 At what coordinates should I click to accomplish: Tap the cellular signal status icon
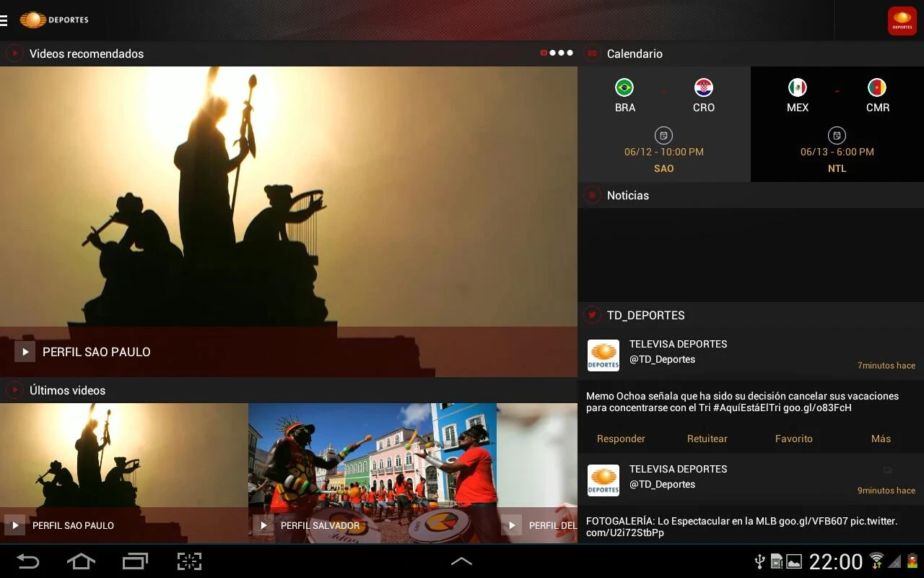(x=894, y=561)
